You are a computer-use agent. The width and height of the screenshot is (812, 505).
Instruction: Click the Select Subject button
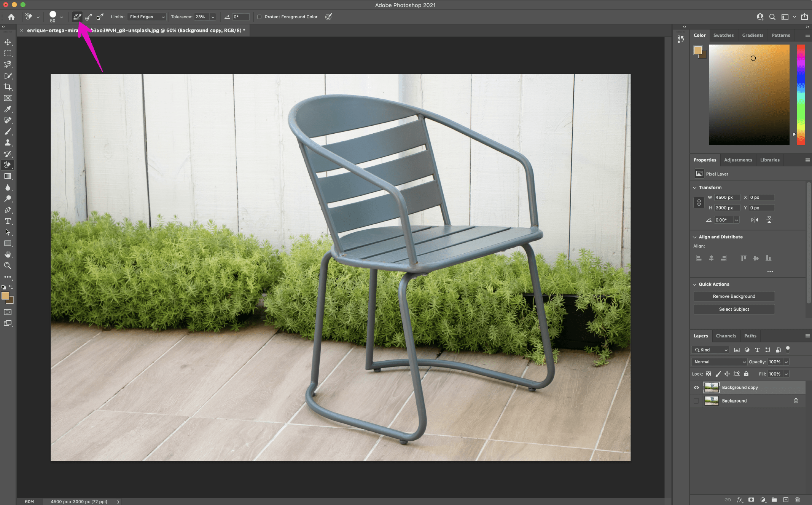[x=734, y=309]
